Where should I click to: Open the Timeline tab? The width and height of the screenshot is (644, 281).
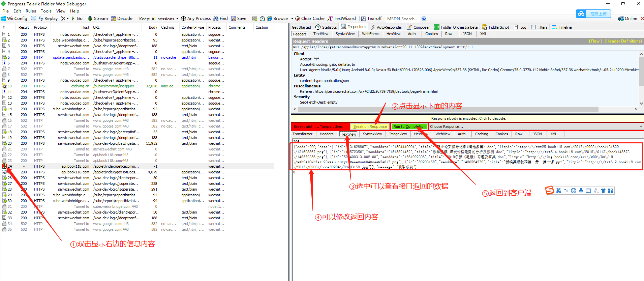coord(562,27)
